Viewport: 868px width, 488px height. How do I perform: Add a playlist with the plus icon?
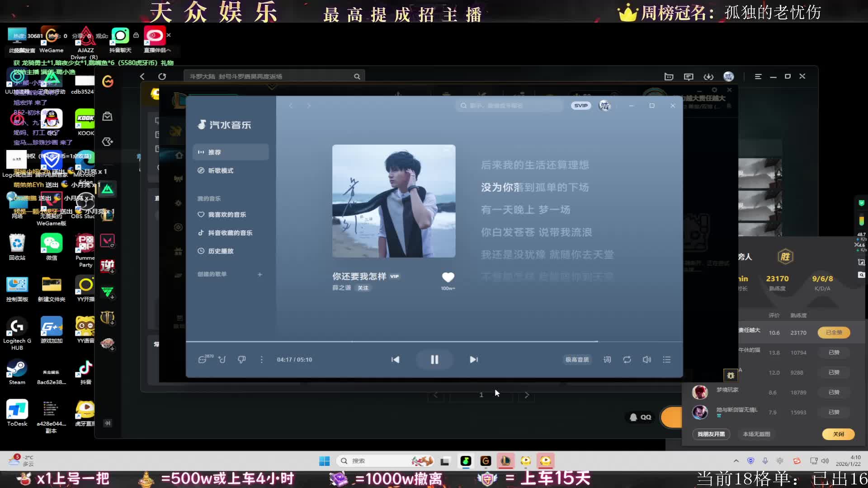(260, 274)
